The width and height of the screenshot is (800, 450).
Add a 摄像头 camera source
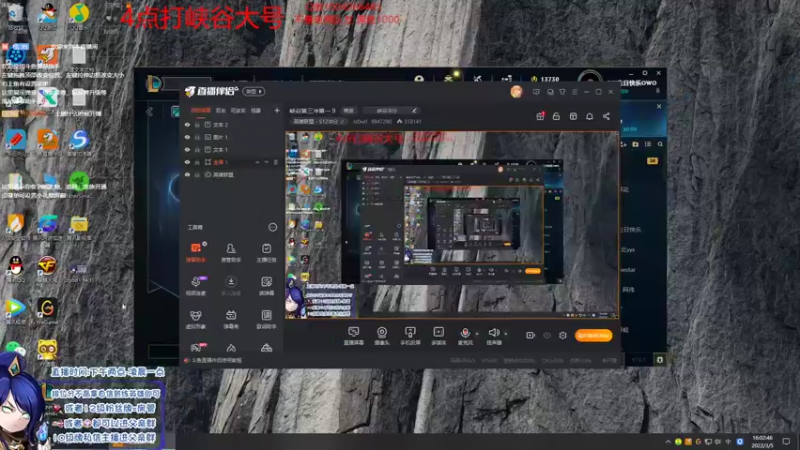click(382, 336)
